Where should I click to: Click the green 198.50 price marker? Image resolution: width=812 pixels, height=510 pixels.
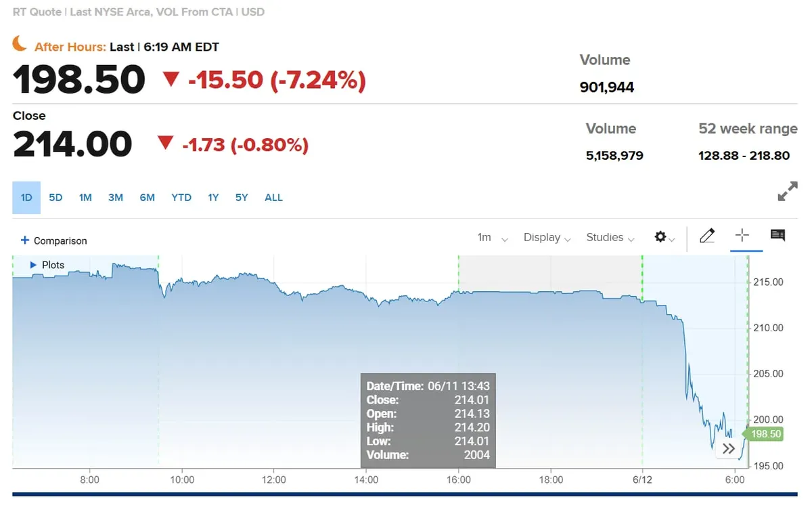point(765,434)
